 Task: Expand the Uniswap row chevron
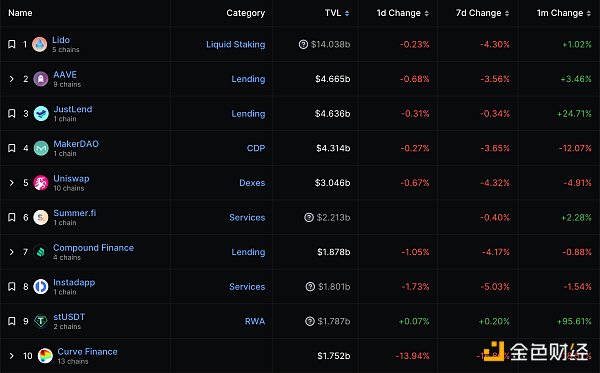point(11,183)
